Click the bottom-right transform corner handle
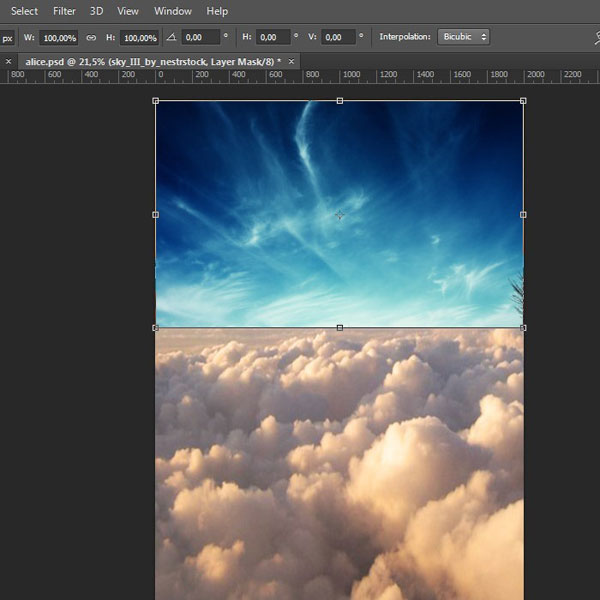This screenshot has width=600, height=600. [523, 328]
